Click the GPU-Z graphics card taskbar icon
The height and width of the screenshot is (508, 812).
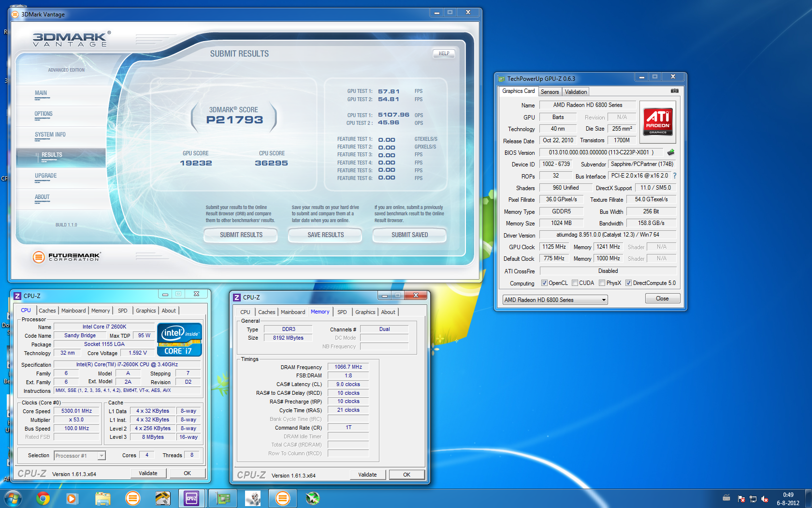pyautogui.click(x=223, y=498)
